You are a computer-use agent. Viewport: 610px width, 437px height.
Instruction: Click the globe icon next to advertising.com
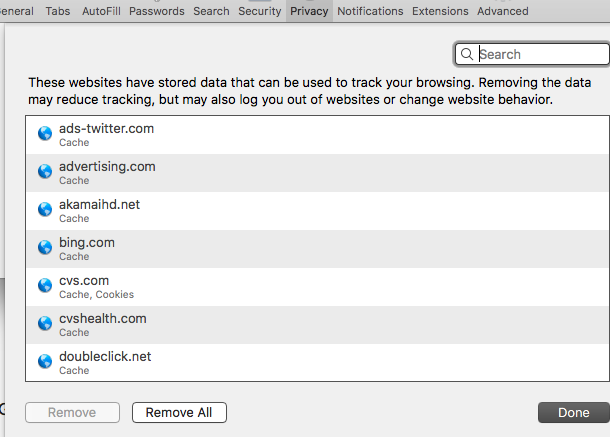tap(44, 172)
